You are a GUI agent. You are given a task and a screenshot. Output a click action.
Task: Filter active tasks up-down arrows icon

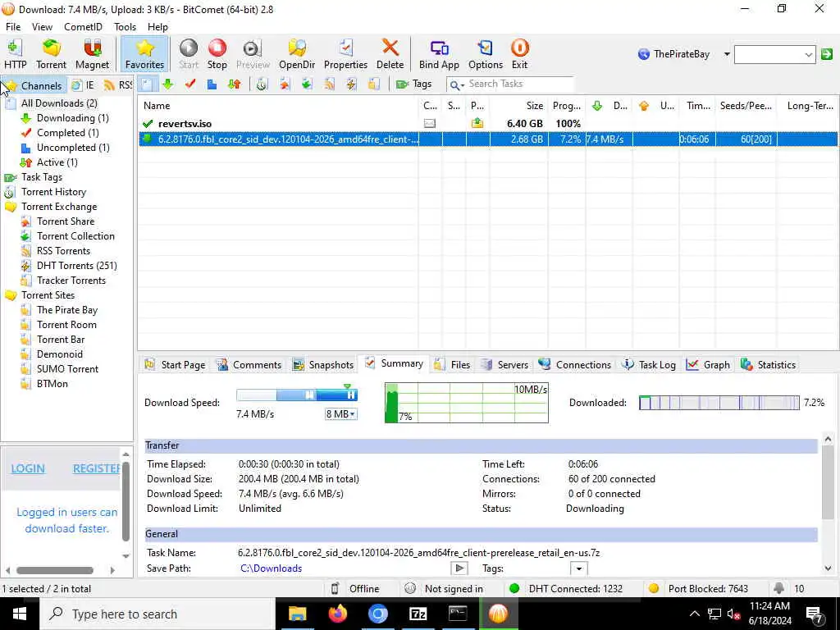point(234,84)
